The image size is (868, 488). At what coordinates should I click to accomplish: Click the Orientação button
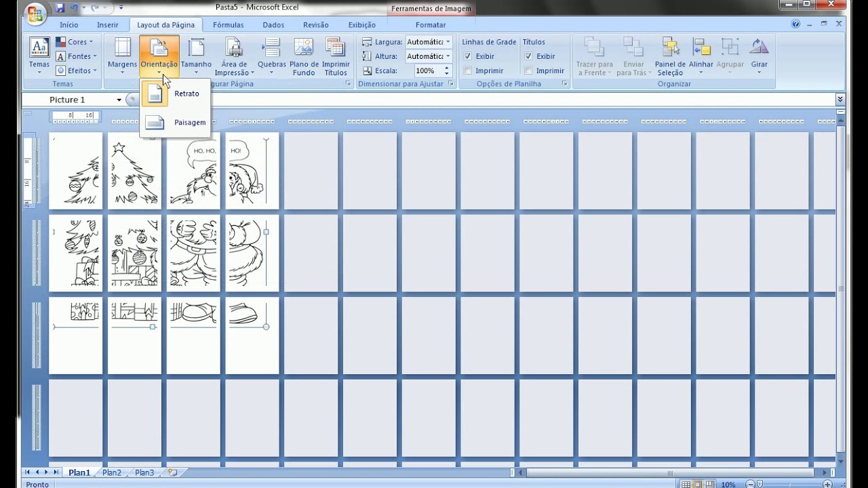[159, 56]
